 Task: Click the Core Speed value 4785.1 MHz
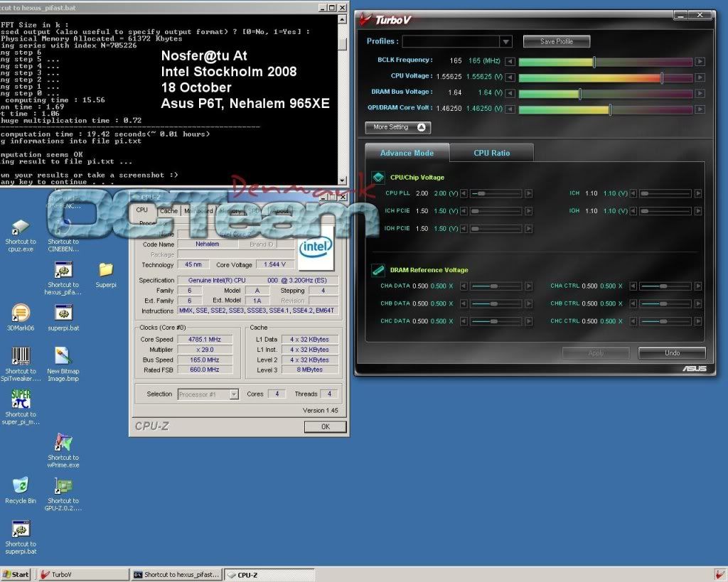click(204, 339)
